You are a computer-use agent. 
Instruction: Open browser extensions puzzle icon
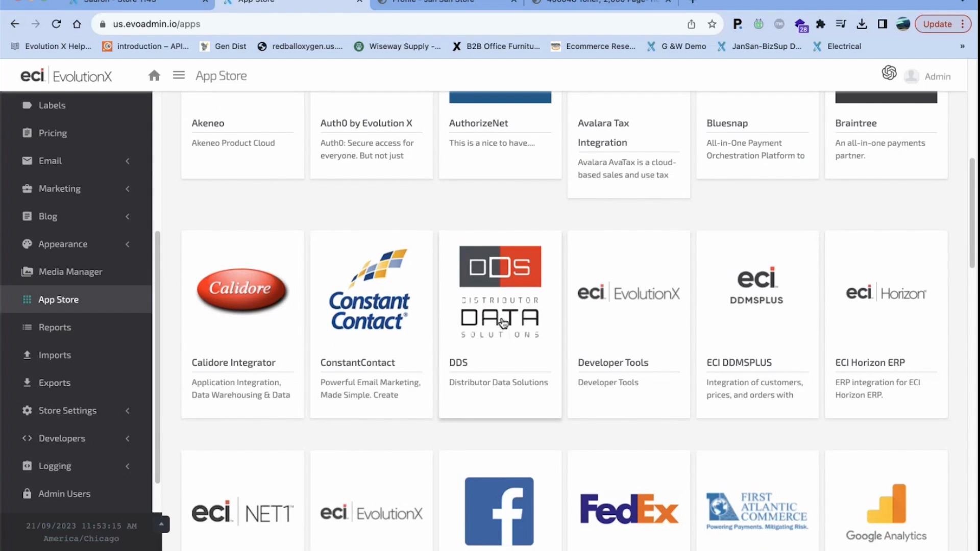[x=821, y=24]
